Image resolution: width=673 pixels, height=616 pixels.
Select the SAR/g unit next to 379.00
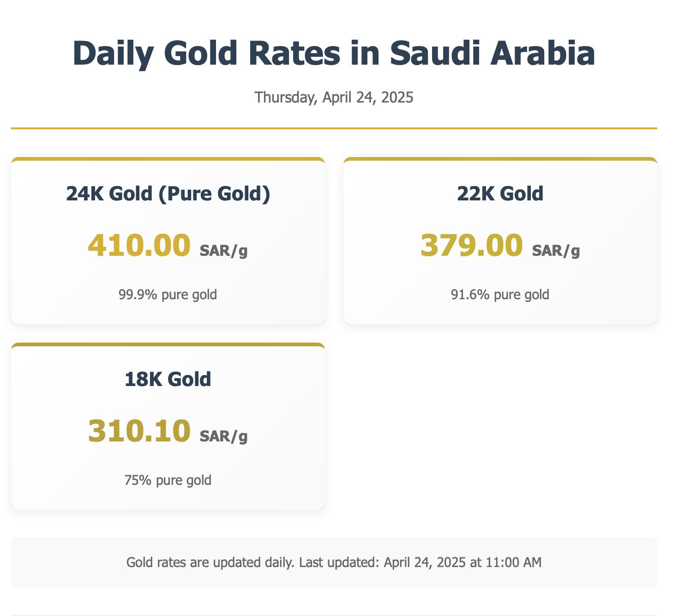tap(556, 251)
